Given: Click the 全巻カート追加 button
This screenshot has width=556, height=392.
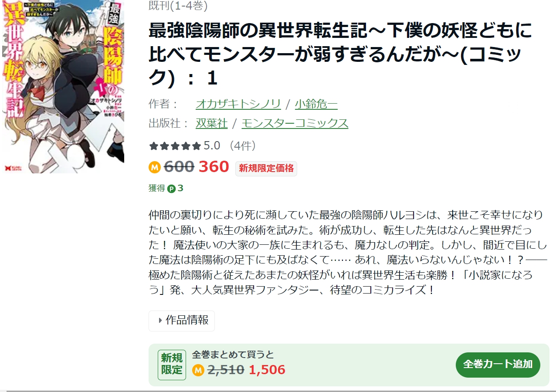Looking at the screenshot, I should click(x=498, y=365).
